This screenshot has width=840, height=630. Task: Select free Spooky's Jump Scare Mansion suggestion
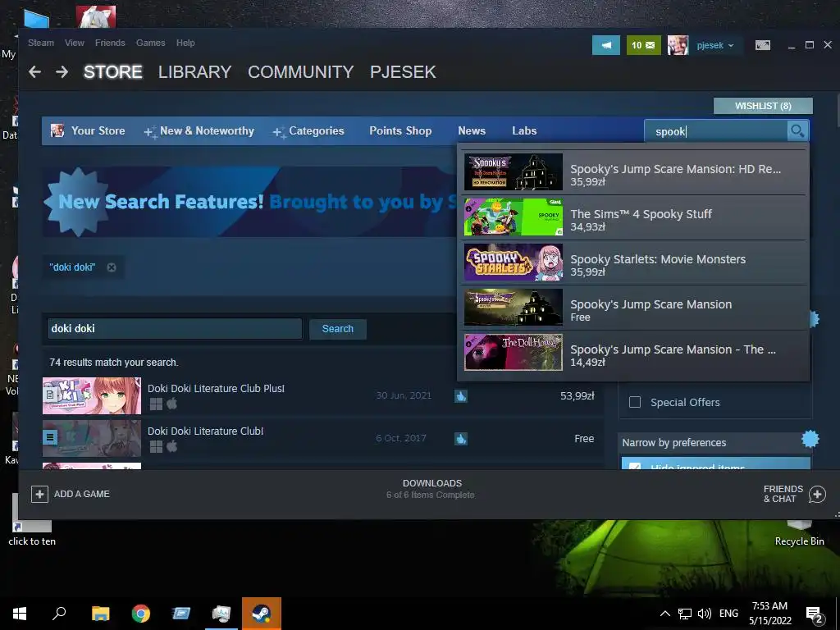click(x=634, y=308)
